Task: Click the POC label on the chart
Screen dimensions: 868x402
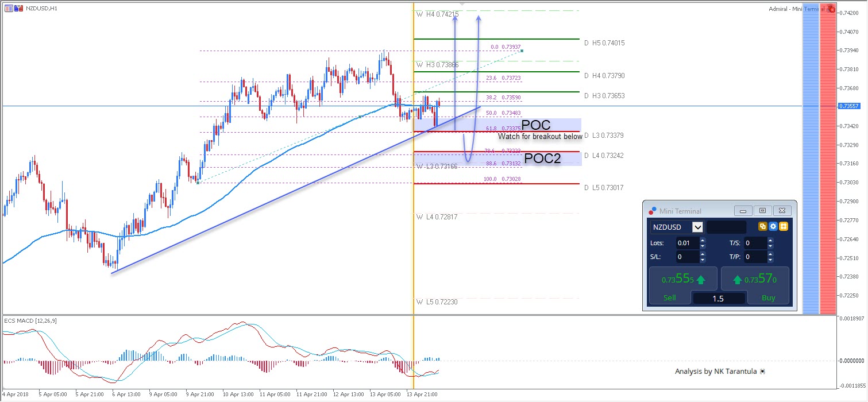Action: coord(536,125)
